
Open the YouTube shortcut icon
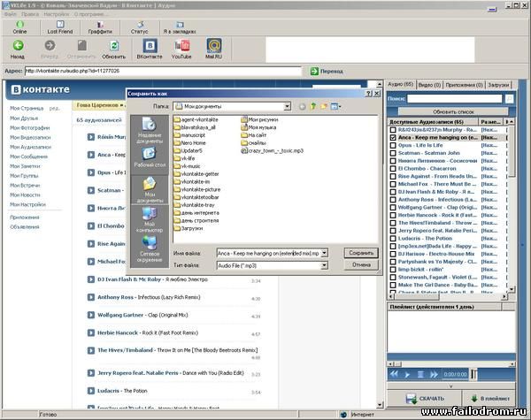[181, 50]
